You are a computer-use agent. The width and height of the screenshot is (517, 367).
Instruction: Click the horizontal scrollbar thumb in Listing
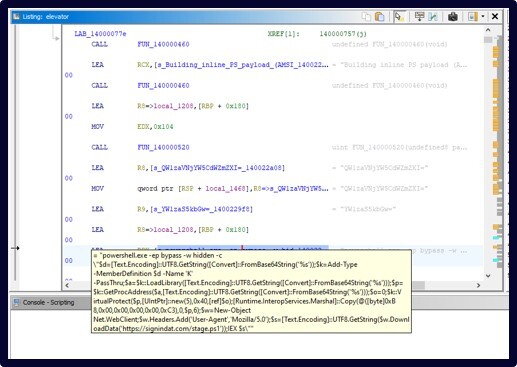pos(418,285)
